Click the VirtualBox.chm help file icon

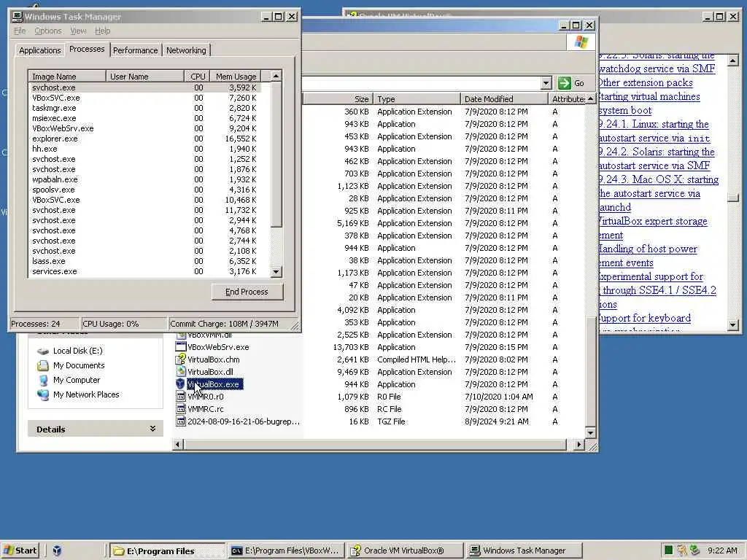[181, 359]
